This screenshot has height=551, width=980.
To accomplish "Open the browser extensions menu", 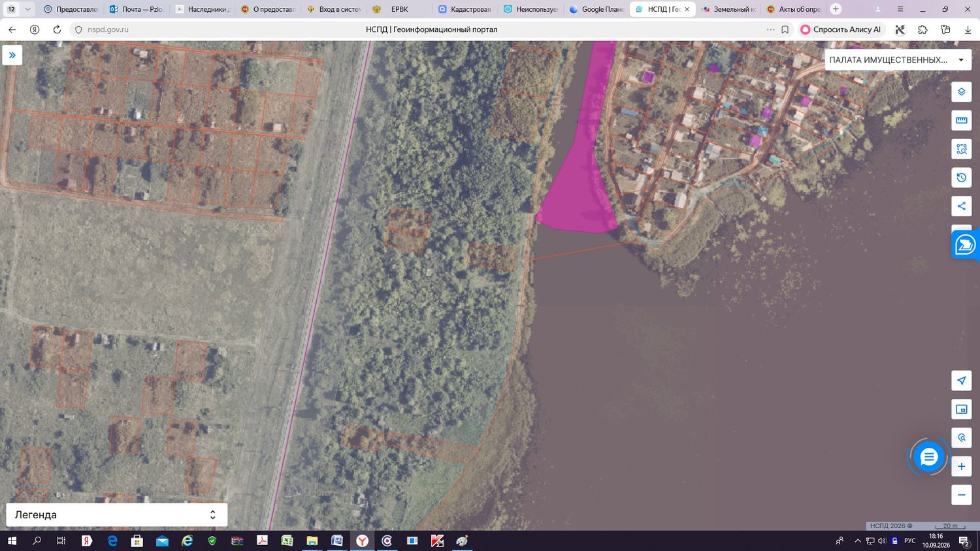I will coord(923,29).
